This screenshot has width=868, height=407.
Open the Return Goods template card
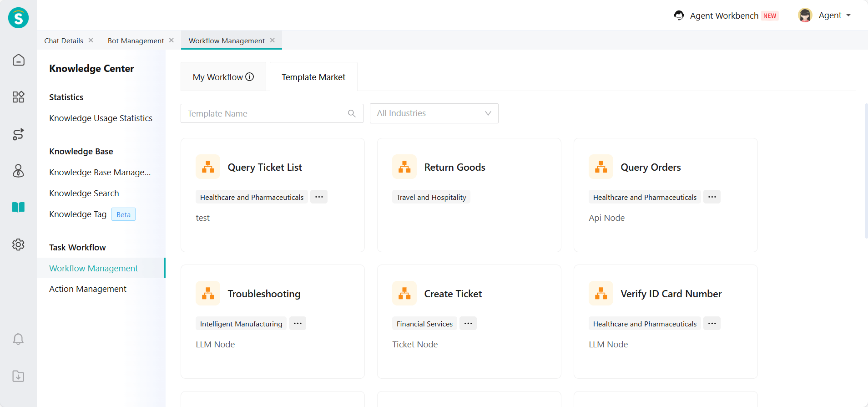coord(469,195)
